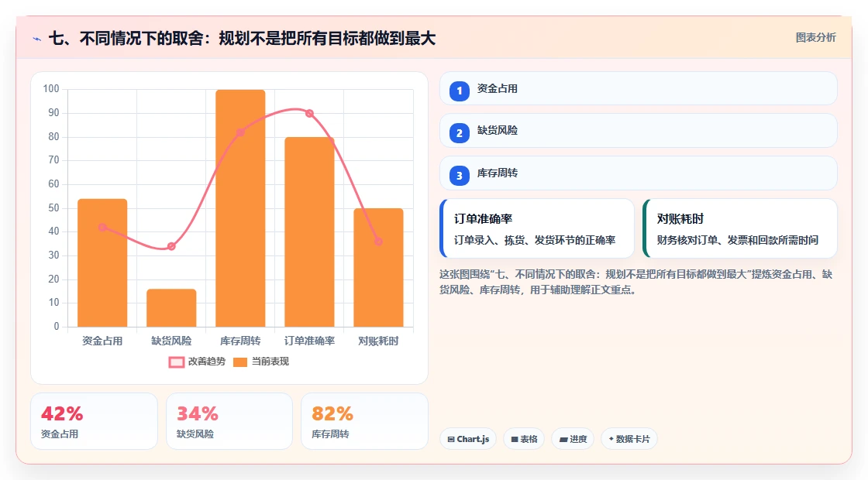The height and width of the screenshot is (480, 868).
Task: Click the 资金占用 orange bar
Action: (102, 262)
